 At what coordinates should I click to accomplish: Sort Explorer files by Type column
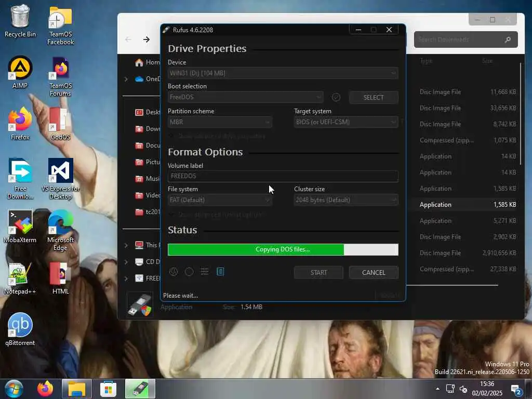click(426, 61)
